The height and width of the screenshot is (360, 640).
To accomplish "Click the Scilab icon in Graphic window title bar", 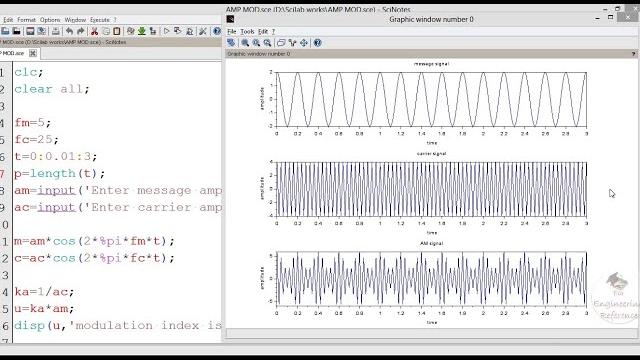I will [230, 19].
